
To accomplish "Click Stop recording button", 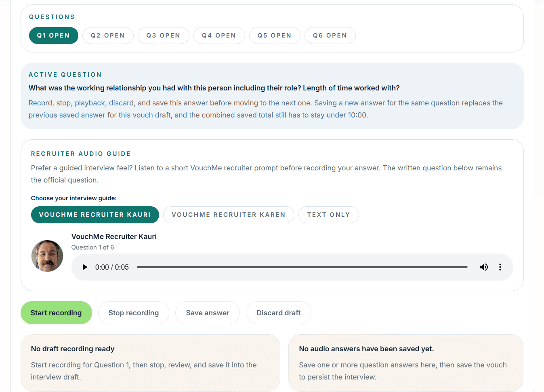I will click(134, 313).
